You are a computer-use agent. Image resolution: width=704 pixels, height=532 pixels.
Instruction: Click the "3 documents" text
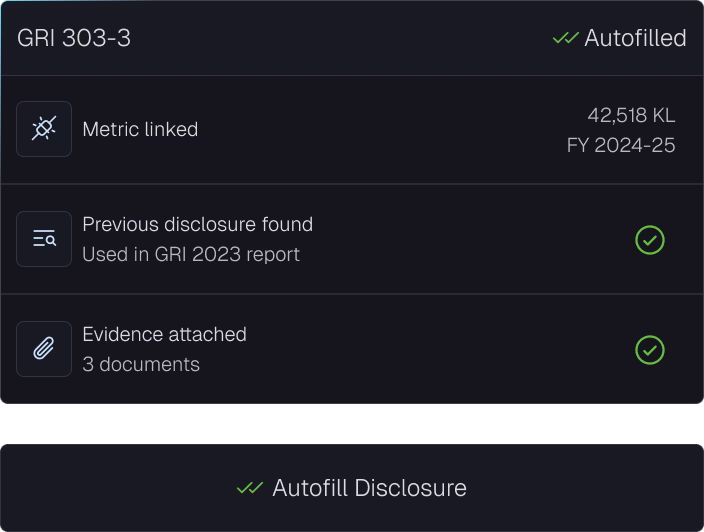pyautogui.click(x=141, y=364)
